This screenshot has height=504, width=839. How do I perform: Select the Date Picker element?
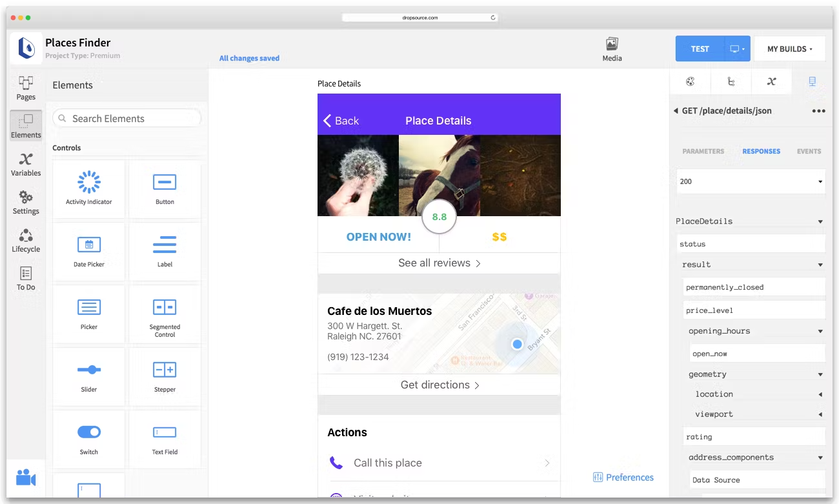[89, 251]
